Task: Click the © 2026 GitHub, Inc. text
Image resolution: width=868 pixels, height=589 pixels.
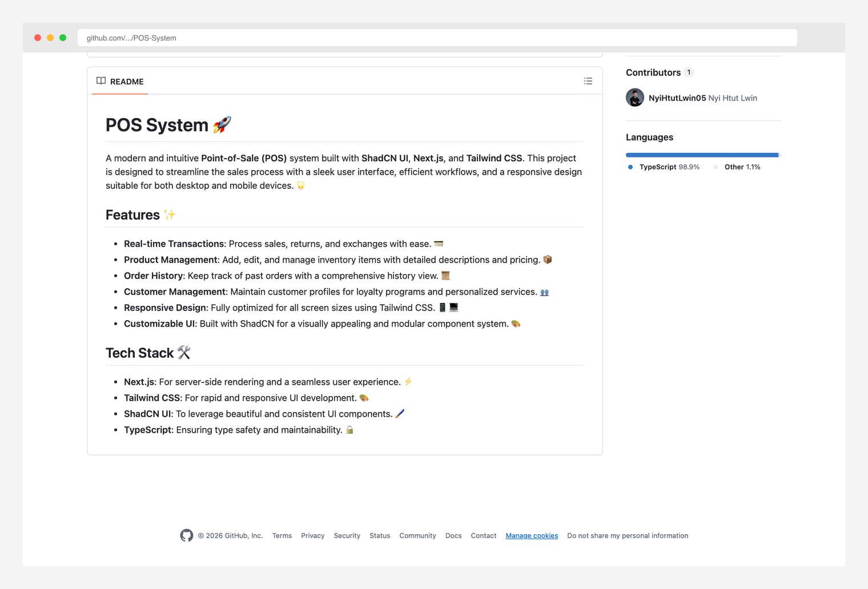Action: pyautogui.click(x=230, y=536)
